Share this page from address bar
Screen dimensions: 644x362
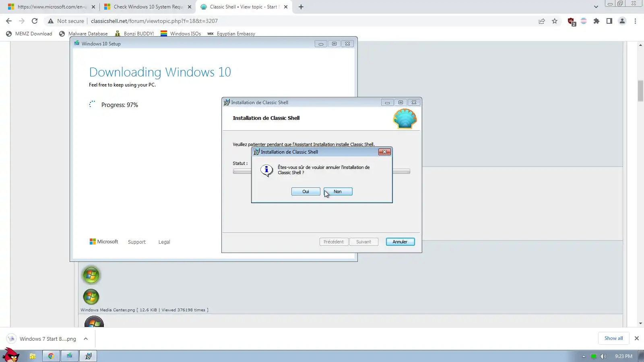tap(542, 21)
